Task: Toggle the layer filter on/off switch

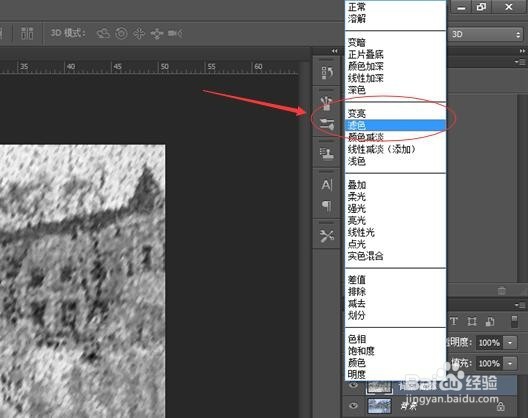Action: pos(514,321)
